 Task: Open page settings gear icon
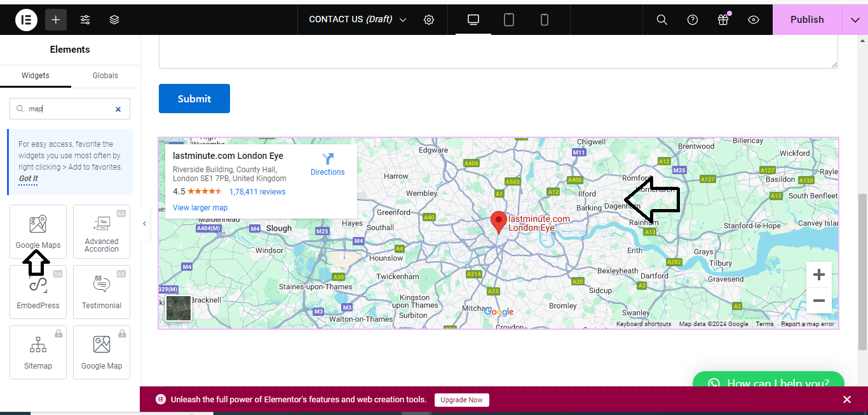pyautogui.click(x=429, y=20)
